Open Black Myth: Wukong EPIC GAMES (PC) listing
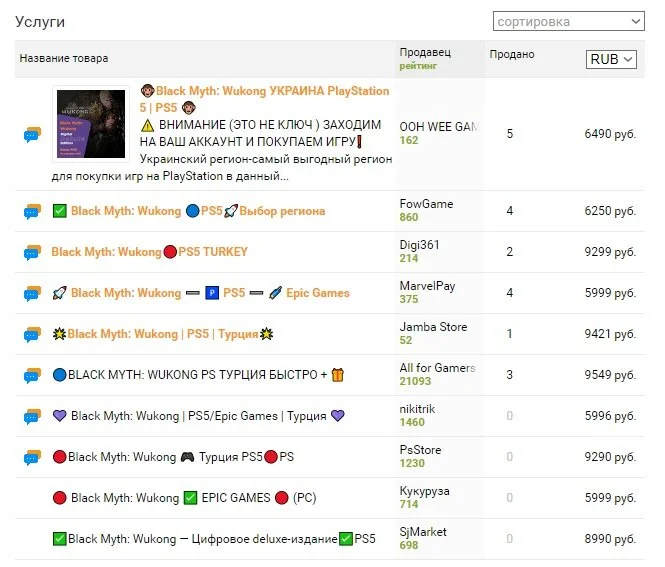The height and width of the screenshot is (567, 665). pyautogui.click(x=184, y=498)
